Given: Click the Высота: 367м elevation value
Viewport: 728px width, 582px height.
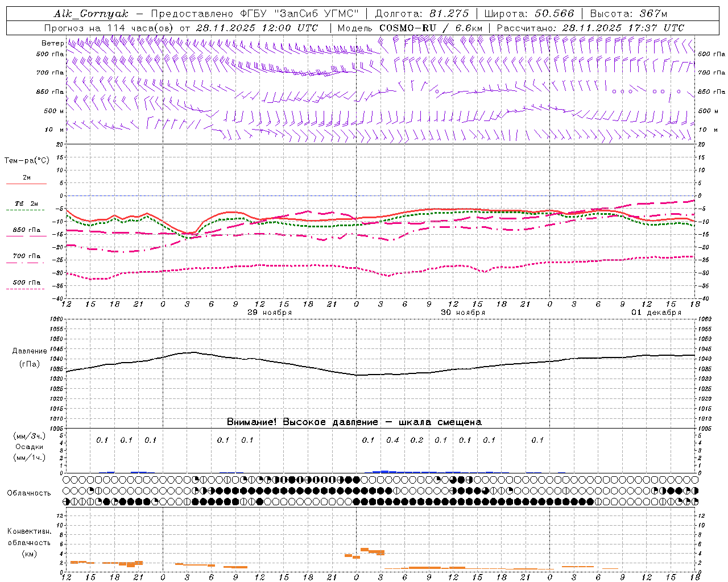Looking at the screenshot, I should [x=628, y=14].
